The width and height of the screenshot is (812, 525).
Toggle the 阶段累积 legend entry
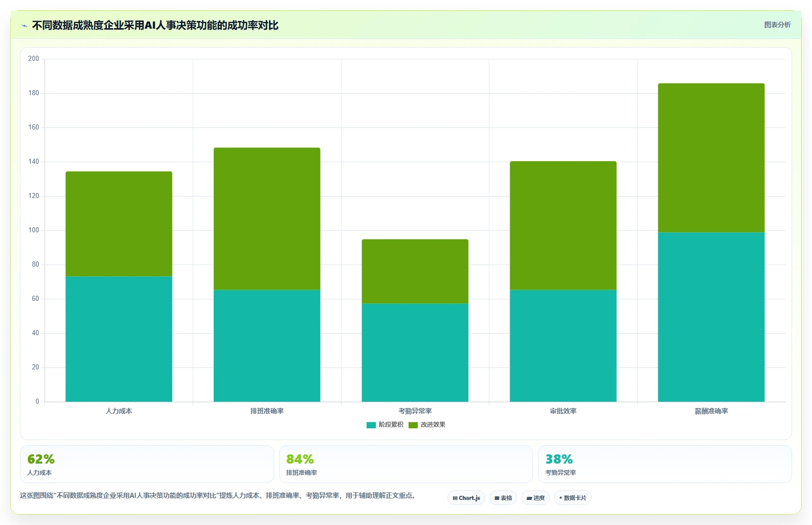(385, 425)
